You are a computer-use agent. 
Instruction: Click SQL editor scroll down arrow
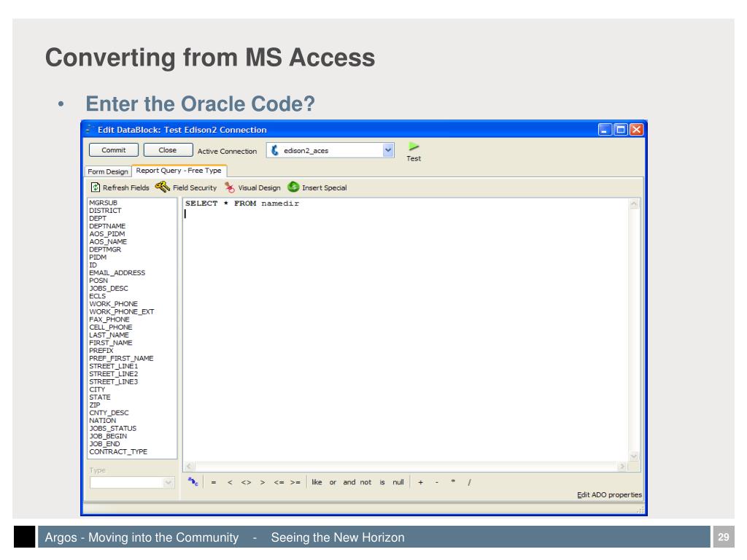[634, 456]
